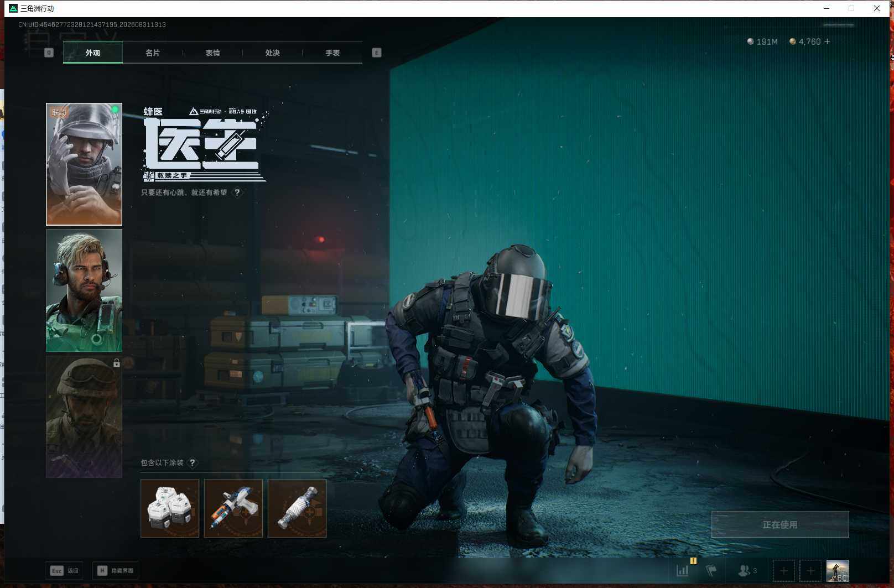Image resolution: width=894 pixels, height=588 pixels.
Task: Open help icon next to 包含以下涂装
Action: [x=193, y=462]
